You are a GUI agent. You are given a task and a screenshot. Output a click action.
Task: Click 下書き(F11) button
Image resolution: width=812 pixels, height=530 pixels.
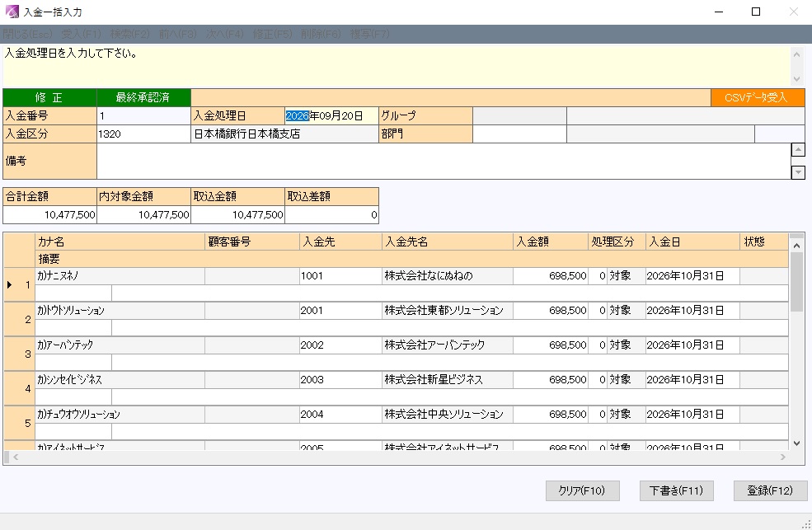click(676, 490)
